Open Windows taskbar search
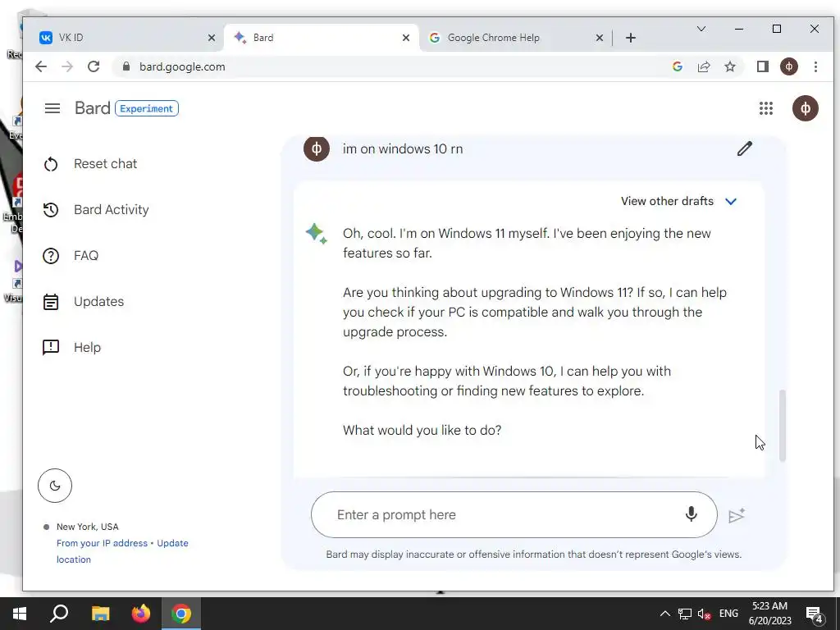This screenshot has height=630, width=840. [x=59, y=614]
